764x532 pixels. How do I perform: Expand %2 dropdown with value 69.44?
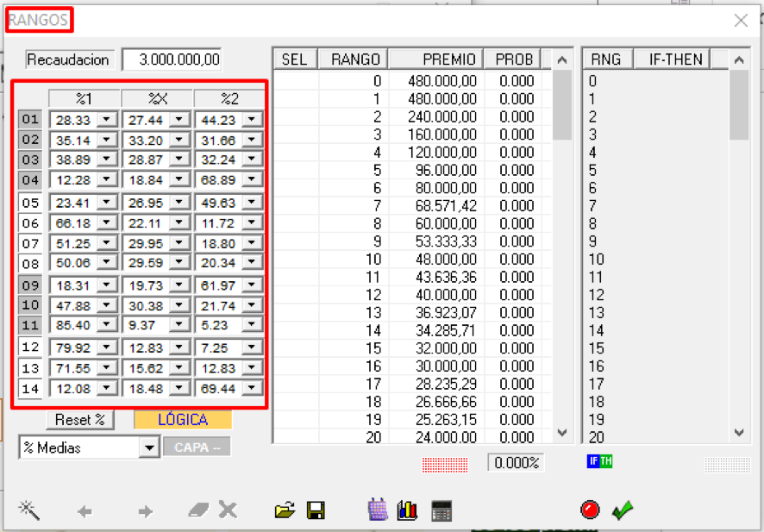(x=252, y=388)
